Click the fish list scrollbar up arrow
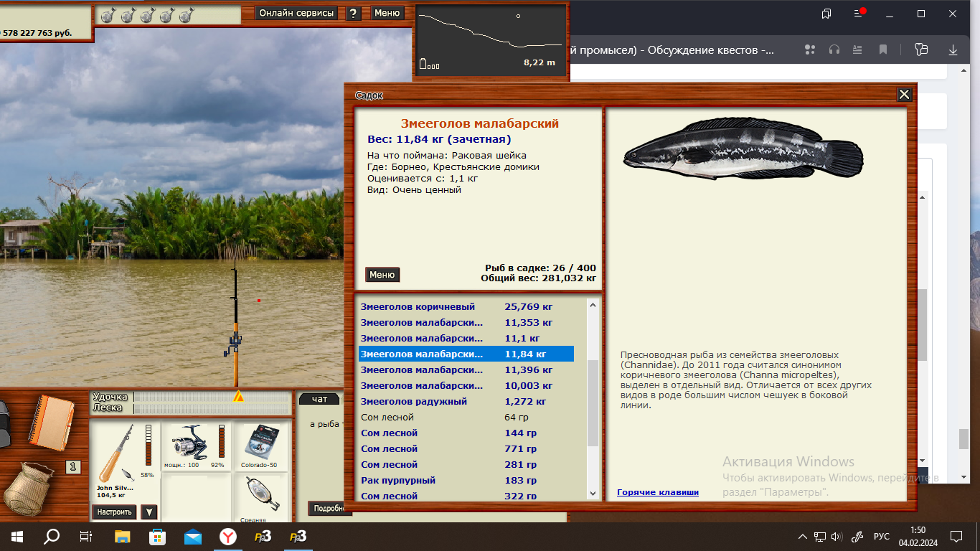The image size is (980, 551). pos(593,305)
